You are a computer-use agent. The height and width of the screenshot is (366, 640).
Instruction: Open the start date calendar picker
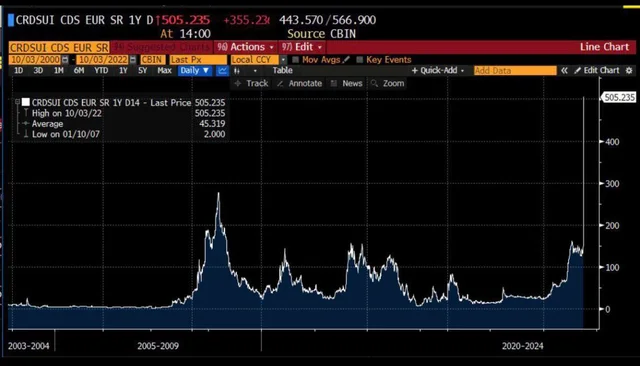tap(65, 60)
